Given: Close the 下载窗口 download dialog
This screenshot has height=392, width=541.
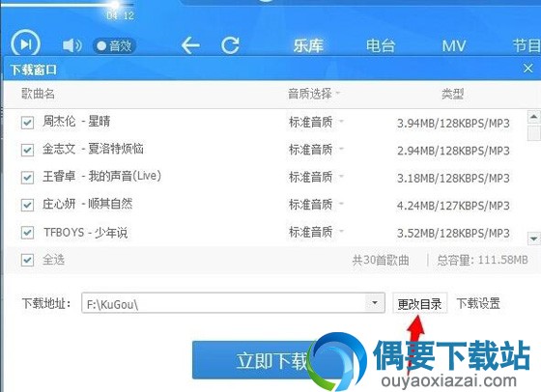Looking at the screenshot, I should click(527, 69).
